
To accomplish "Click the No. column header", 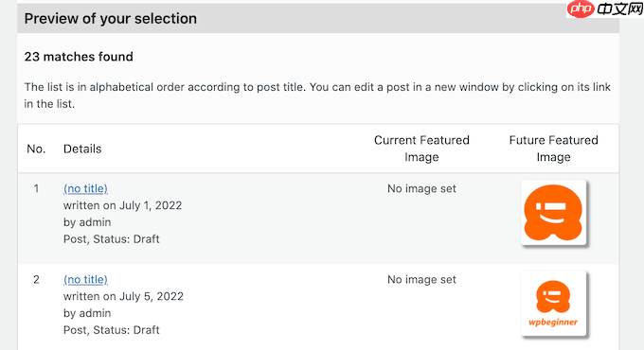I will point(36,149).
